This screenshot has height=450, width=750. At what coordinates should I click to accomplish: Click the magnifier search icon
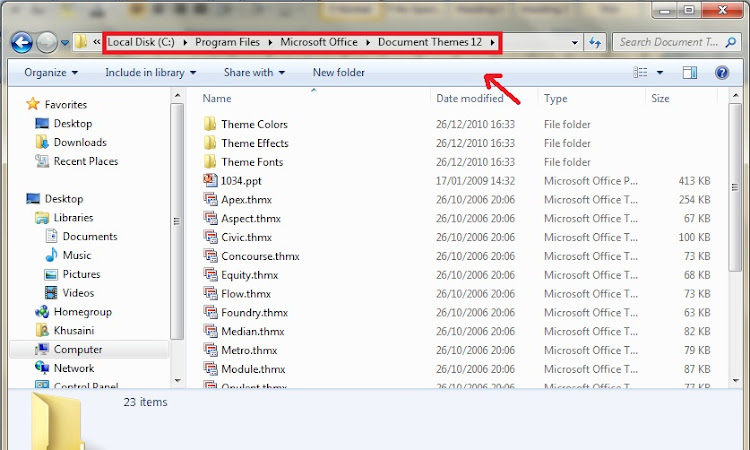(x=730, y=43)
